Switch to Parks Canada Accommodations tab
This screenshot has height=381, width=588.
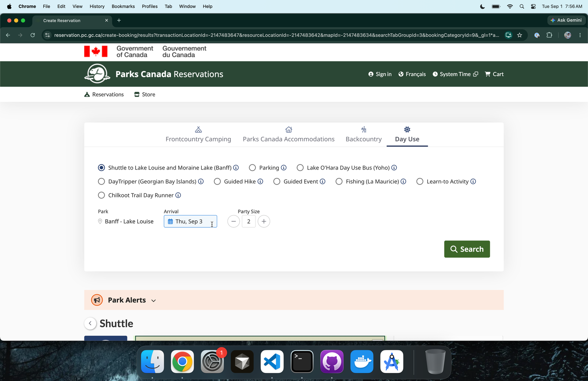(289, 135)
